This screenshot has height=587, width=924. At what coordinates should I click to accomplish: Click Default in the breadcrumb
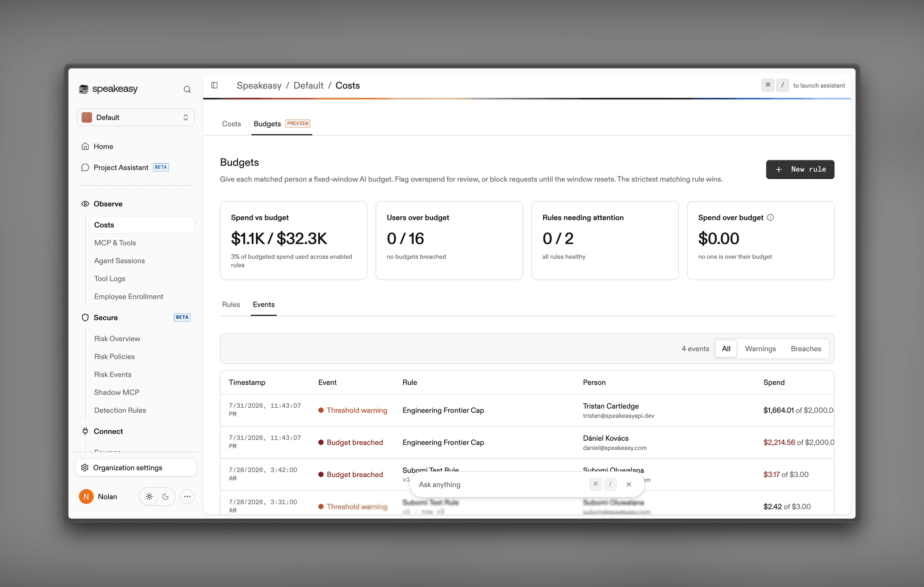tap(309, 85)
